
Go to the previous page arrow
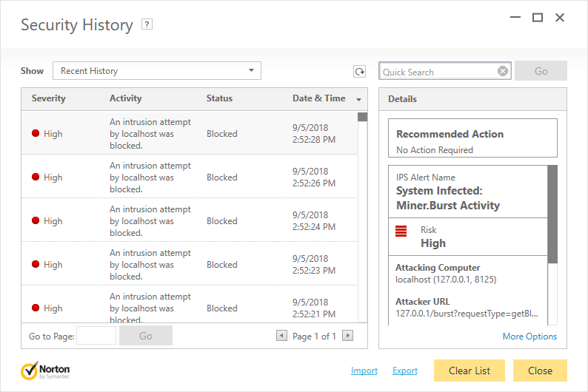coord(281,336)
